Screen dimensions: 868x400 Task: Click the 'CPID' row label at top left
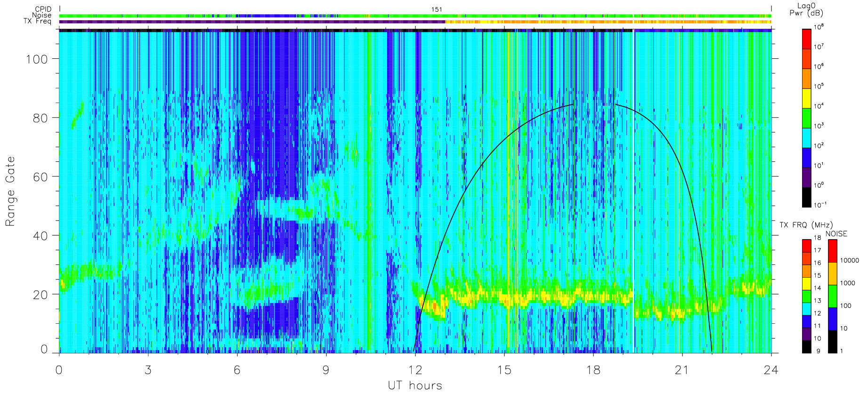[43, 9]
